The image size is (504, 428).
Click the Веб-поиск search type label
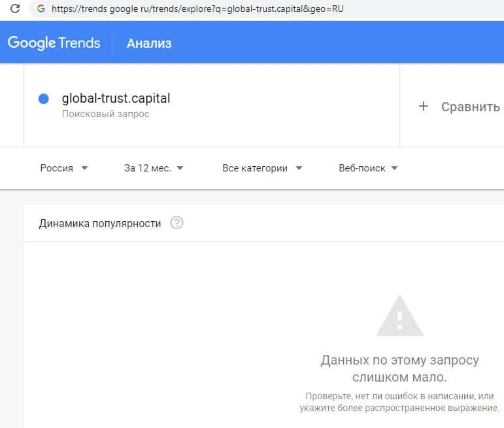(362, 168)
